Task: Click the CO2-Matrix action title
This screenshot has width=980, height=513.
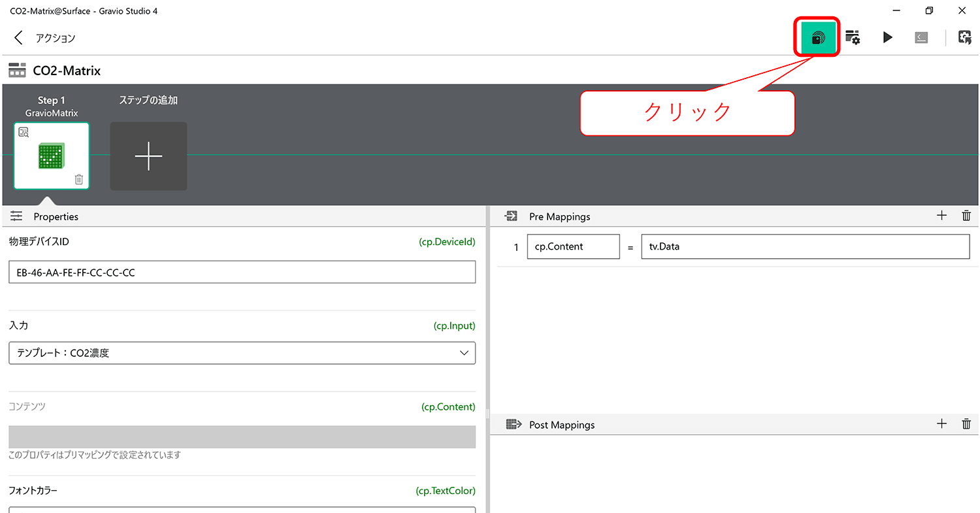Action: click(67, 71)
